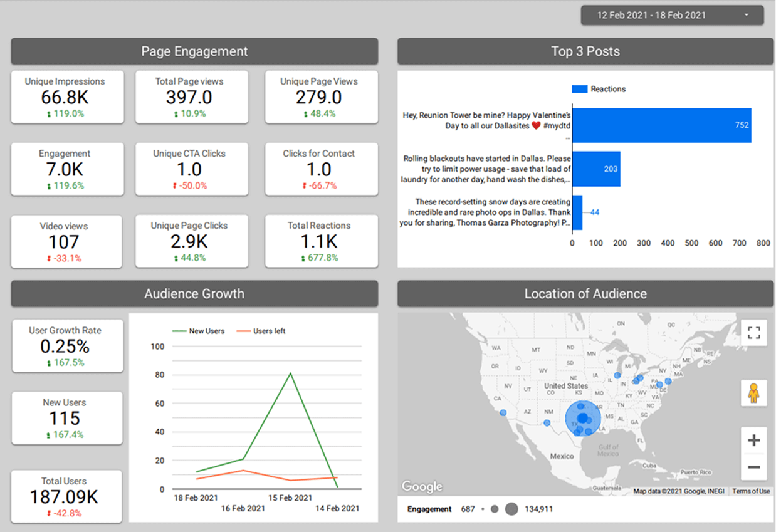The width and height of the screenshot is (776, 532).
Task: Click the date range dropdown arrow
Action: (x=747, y=15)
